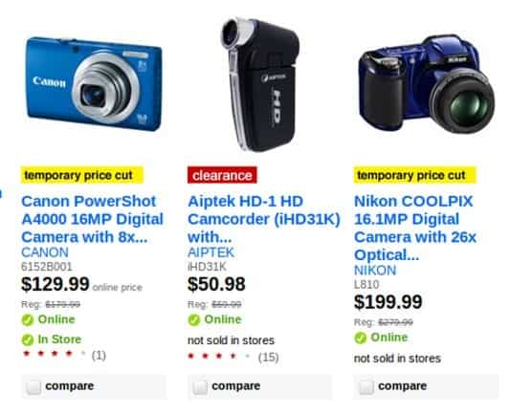The width and height of the screenshot is (532, 416).
Task: Click the CANON brand link
Action: pyautogui.click(x=45, y=252)
